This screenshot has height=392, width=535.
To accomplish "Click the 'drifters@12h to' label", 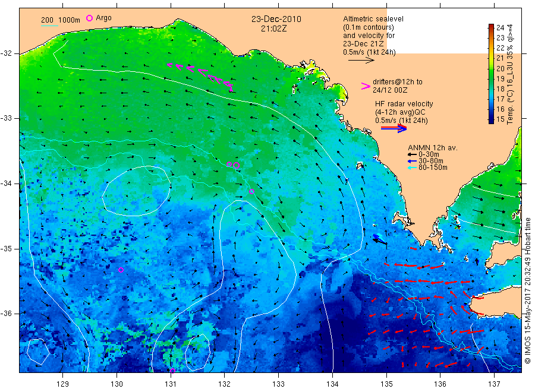I will click(x=397, y=82).
